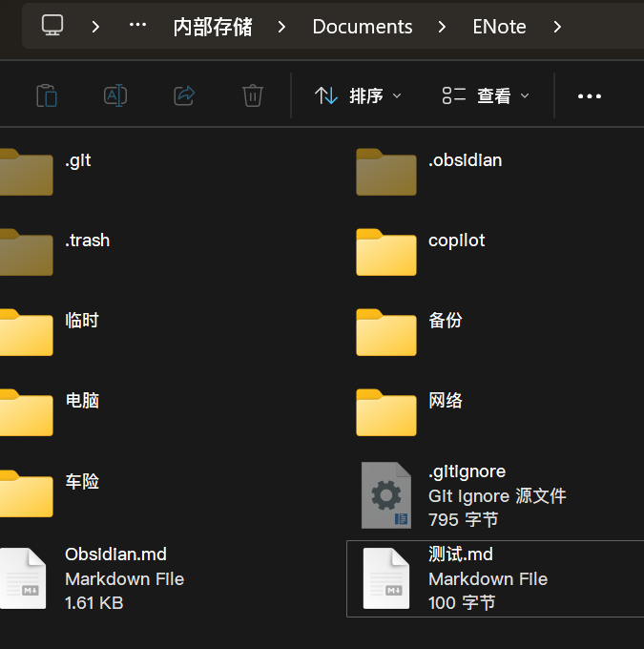Select the .gitignore gear file icon
This screenshot has width=644, height=649.
coord(386,495)
